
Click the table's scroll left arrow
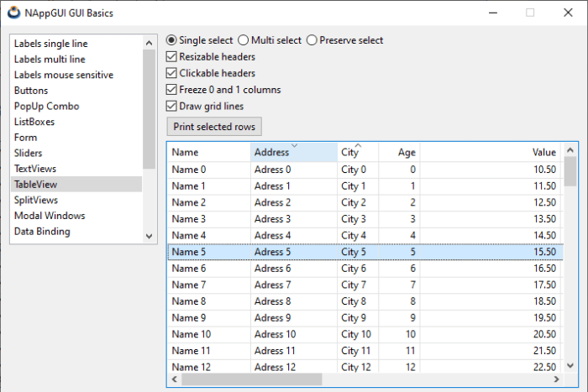pos(174,379)
